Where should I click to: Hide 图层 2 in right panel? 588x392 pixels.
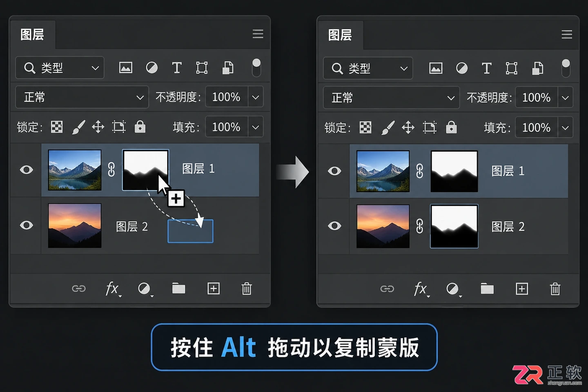coord(334,226)
